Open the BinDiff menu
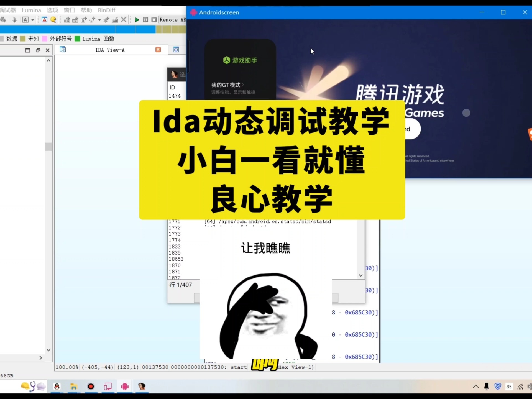This screenshot has width=532, height=399. [x=106, y=10]
